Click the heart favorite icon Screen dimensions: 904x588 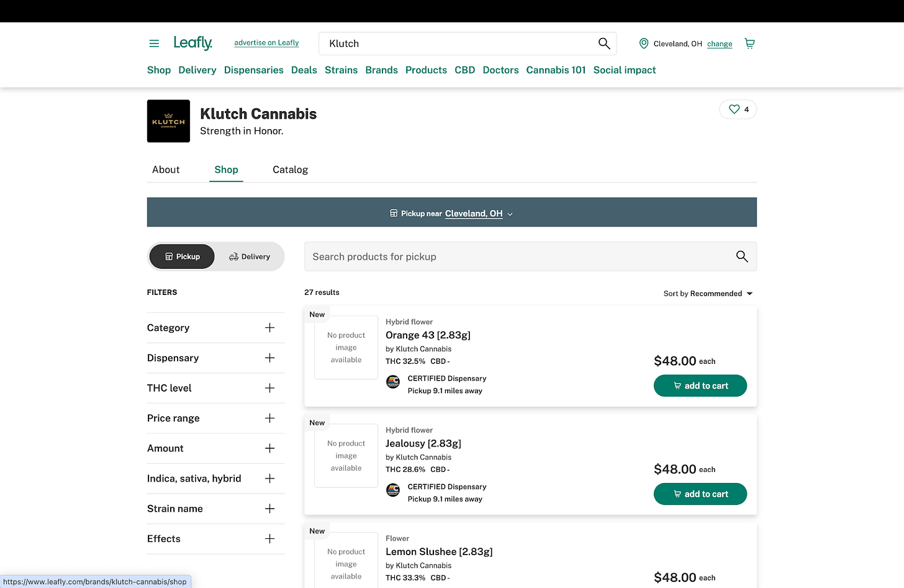point(734,109)
